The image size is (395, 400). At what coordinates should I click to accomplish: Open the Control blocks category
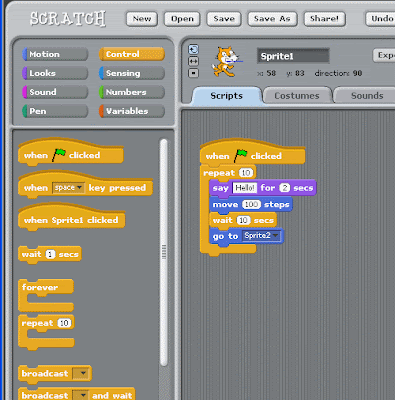pyautogui.click(x=132, y=54)
